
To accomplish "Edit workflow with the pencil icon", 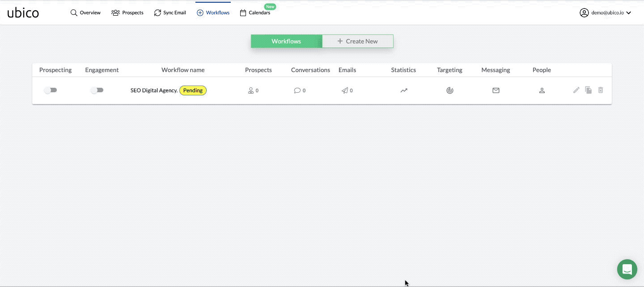I will click(576, 90).
